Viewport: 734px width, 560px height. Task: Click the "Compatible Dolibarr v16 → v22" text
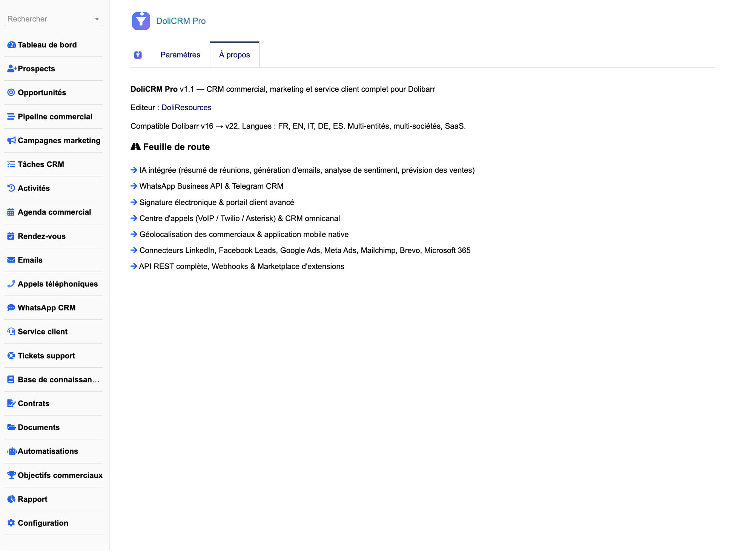185,126
